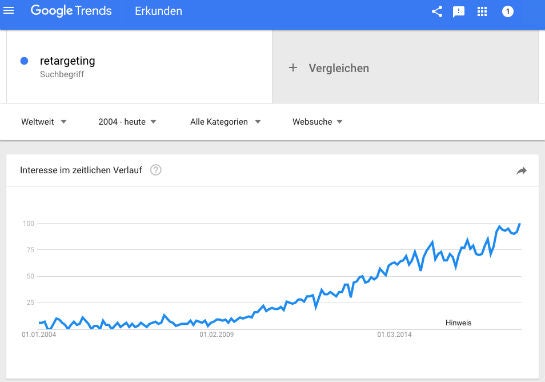Click the blue retargeting color dot
545x382 pixels.
point(24,61)
